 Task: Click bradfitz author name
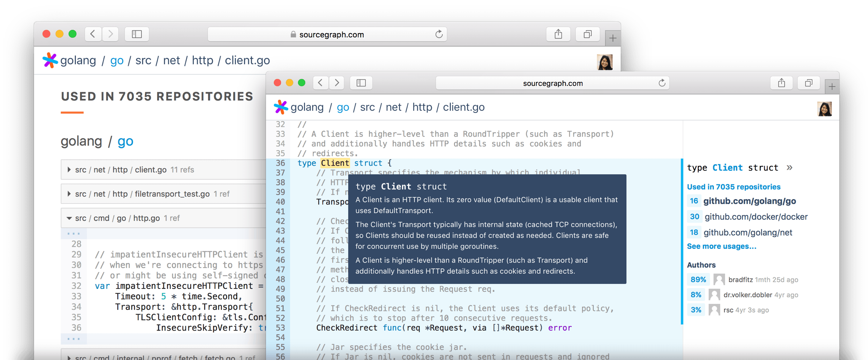(x=741, y=279)
